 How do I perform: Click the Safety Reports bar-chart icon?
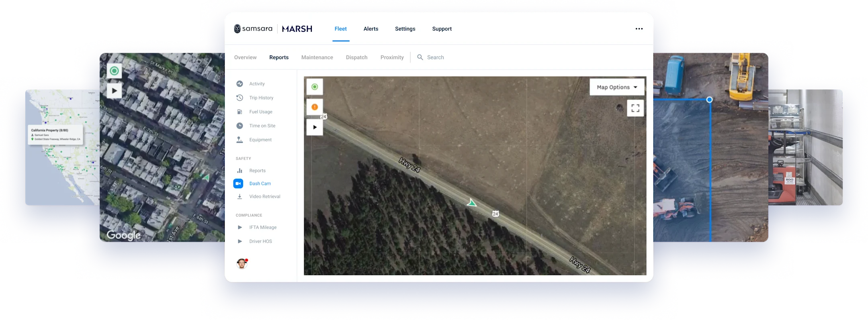pos(240,171)
